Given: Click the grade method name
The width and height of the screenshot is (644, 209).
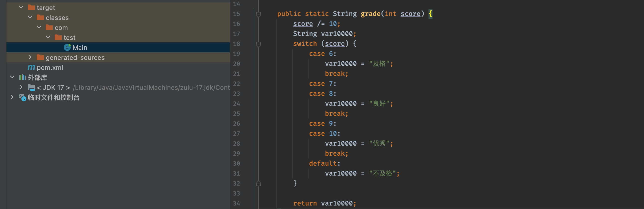Looking at the screenshot, I should (371, 13).
